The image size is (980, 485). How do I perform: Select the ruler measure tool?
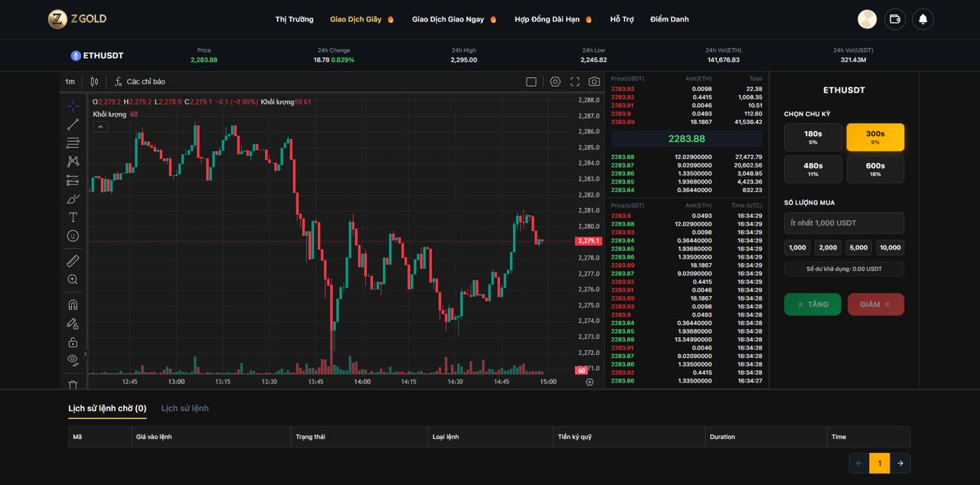point(73,261)
